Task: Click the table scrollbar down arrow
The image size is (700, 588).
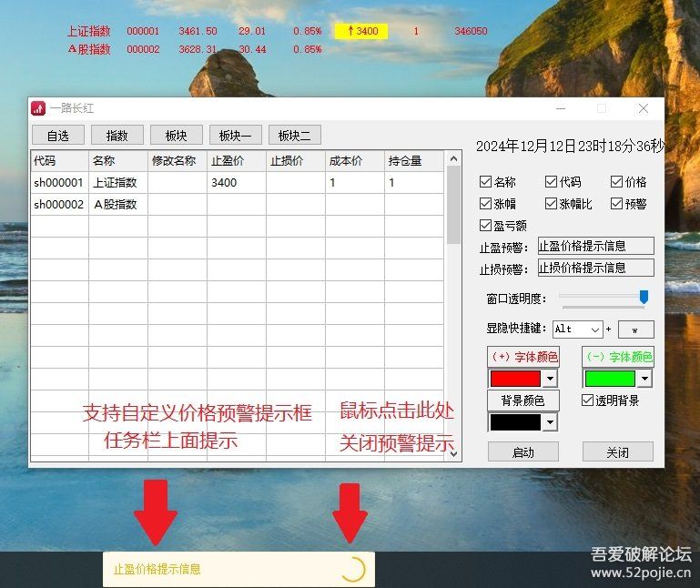Action: [x=453, y=454]
